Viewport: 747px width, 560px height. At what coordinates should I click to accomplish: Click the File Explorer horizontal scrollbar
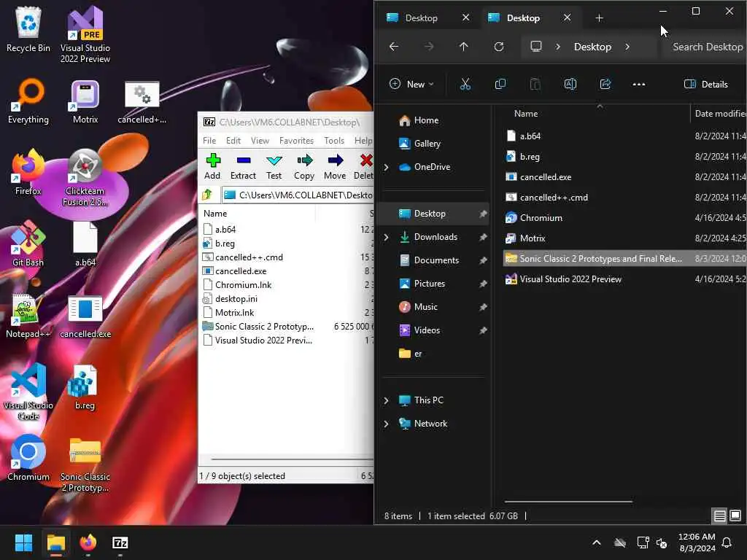[568, 502]
